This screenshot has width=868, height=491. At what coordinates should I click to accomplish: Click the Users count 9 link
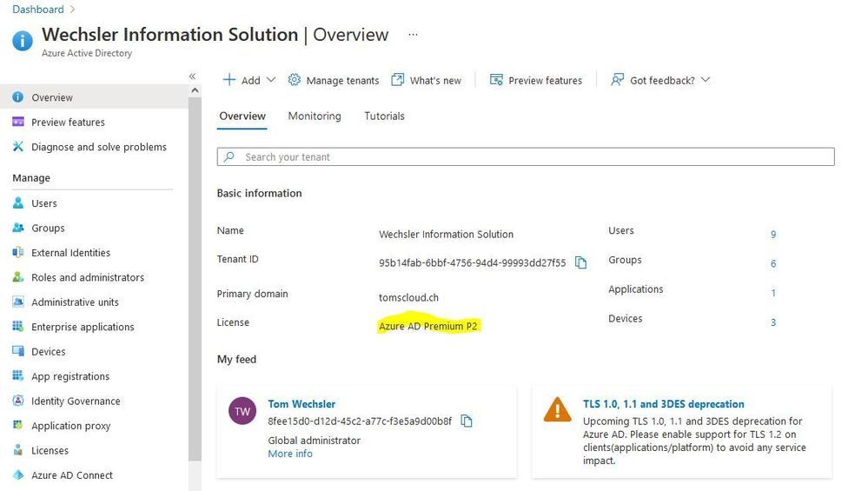(x=773, y=235)
